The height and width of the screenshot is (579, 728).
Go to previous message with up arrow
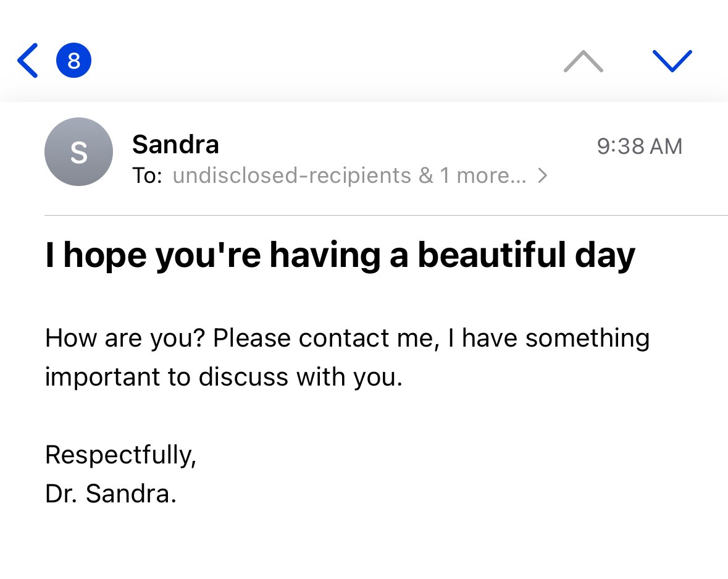pyautogui.click(x=583, y=61)
